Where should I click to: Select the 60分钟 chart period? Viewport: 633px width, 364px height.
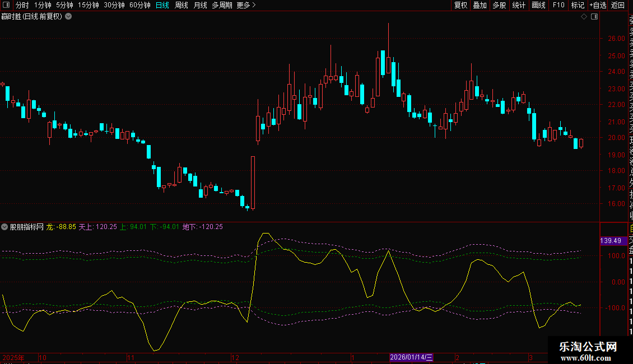[140, 5]
